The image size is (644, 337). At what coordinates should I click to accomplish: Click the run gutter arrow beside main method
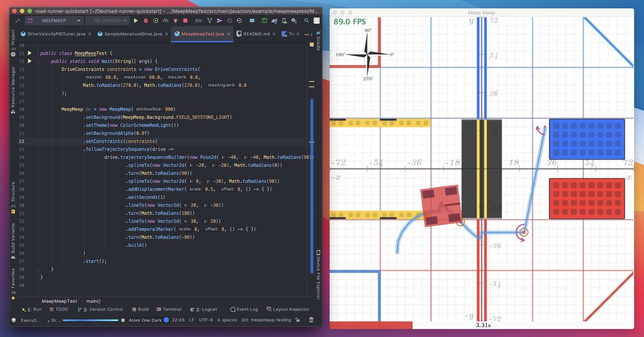(30, 61)
